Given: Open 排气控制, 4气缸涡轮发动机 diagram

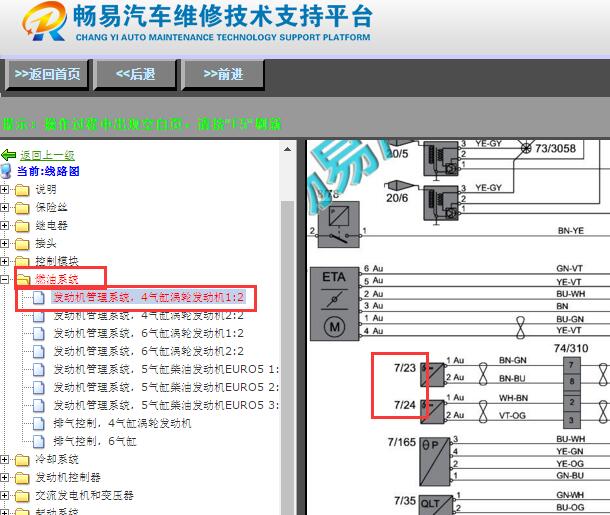Looking at the screenshot, I should click(122, 423).
